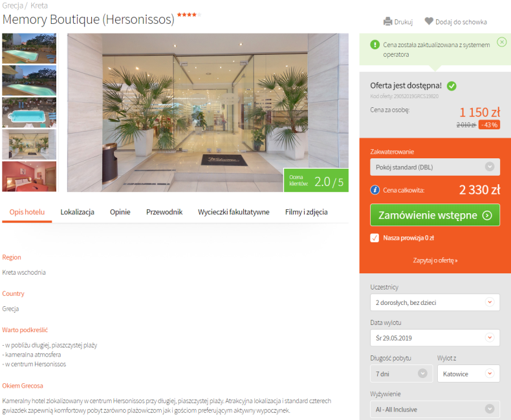Open the Data wylotu date dropdown
The width and height of the screenshot is (511, 420).
pos(435,338)
